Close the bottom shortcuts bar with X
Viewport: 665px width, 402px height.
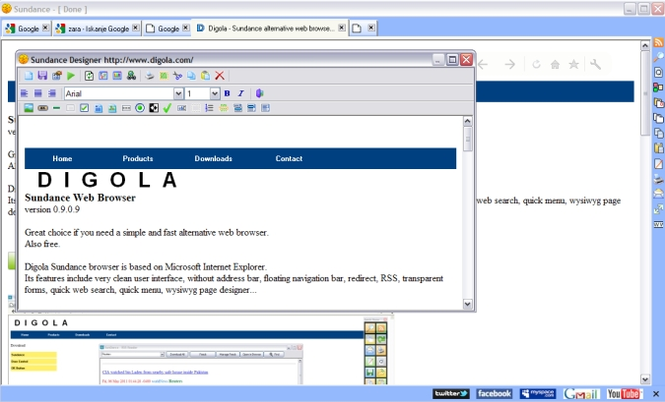(656, 394)
